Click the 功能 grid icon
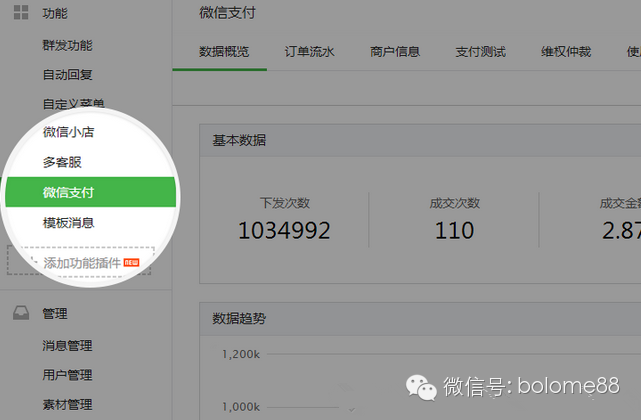 click(x=21, y=12)
